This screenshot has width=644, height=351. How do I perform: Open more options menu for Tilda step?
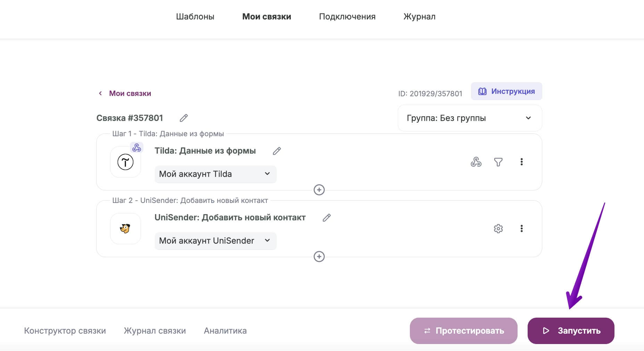521,162
